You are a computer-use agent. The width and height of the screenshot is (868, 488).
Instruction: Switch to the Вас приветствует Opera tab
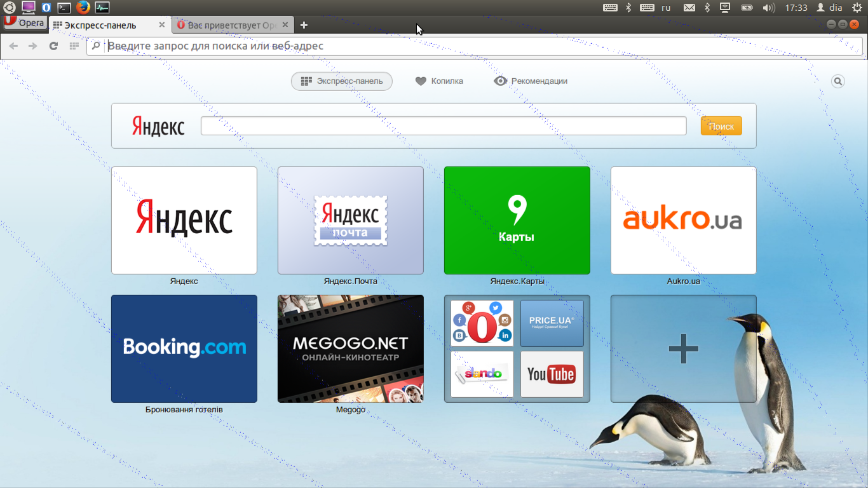[x=231, y=25]
